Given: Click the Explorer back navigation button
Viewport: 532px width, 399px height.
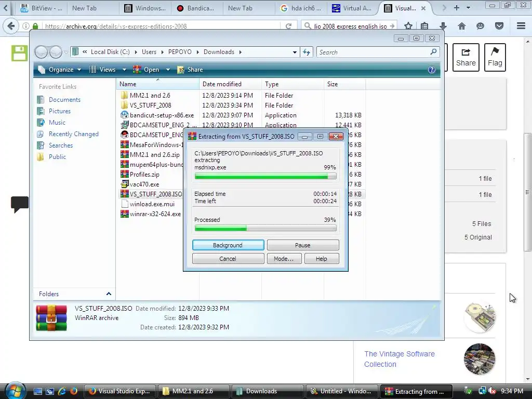Looking at the screenshot, I should pyautogui.click(x=41, y=52).
